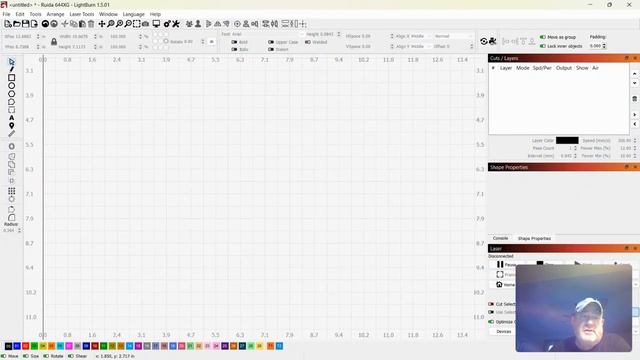Open the Grid Array tool
Viewport: 640px width, 360px height.
pyautogui.click(x=11, y=191)
